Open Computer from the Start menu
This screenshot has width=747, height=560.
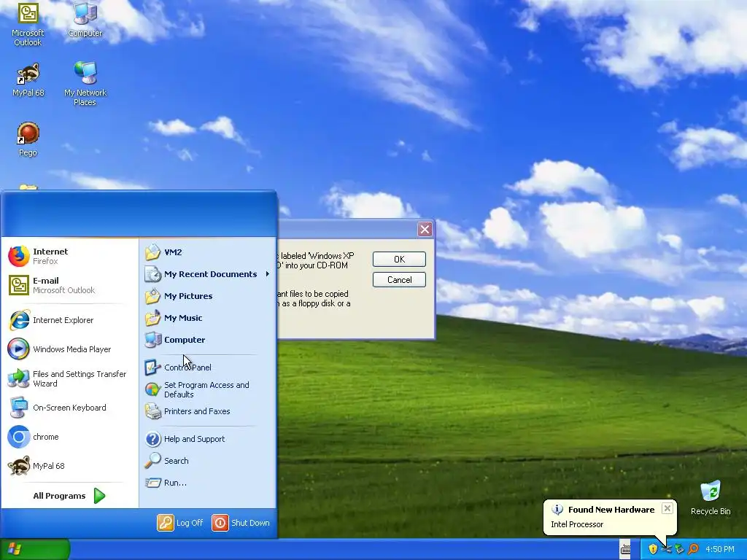(x=207, y=340)
